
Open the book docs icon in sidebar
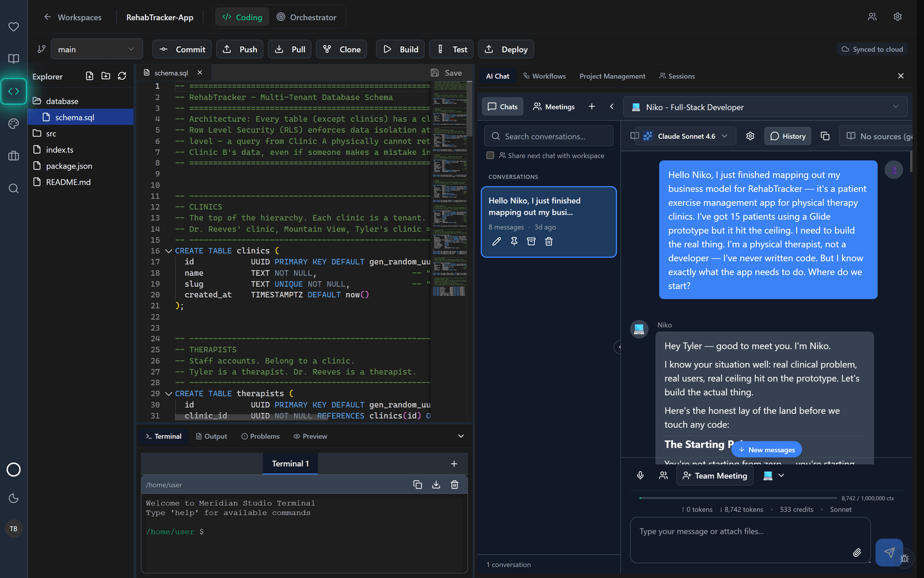13,58
